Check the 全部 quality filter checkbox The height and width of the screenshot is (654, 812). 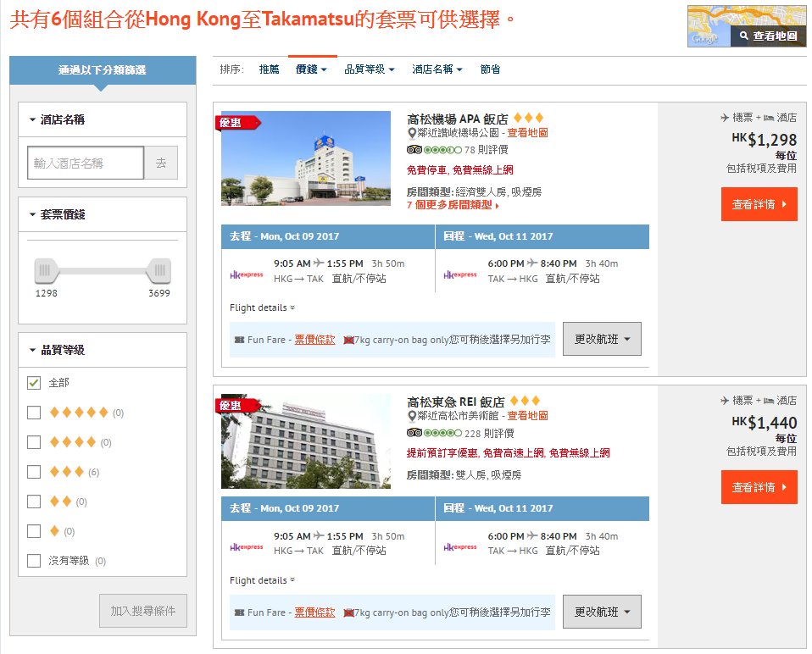34,383
